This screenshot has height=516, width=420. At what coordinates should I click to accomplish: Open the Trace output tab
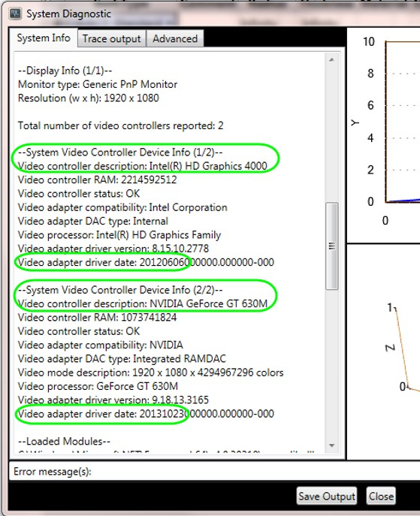coord(112,39)
